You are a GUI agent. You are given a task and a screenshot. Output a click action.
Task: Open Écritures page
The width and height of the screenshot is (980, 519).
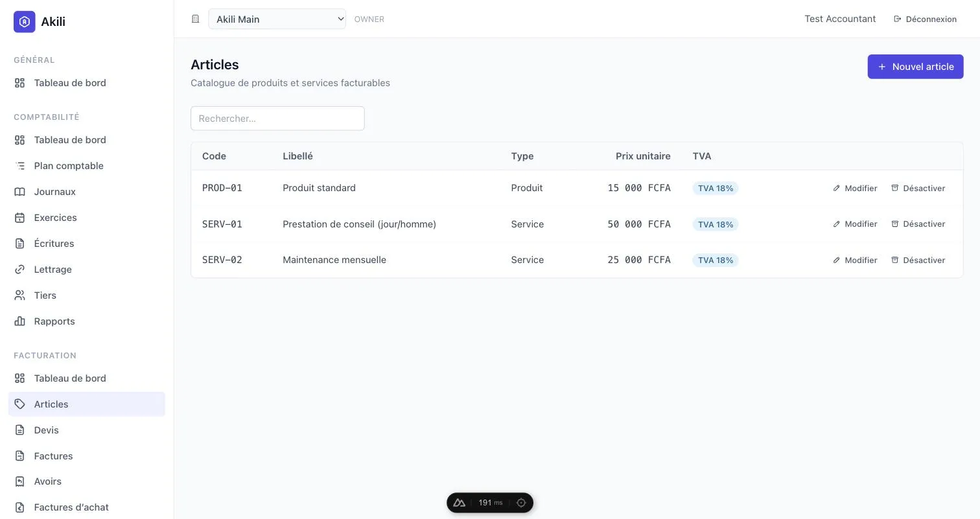pos(86,244)
